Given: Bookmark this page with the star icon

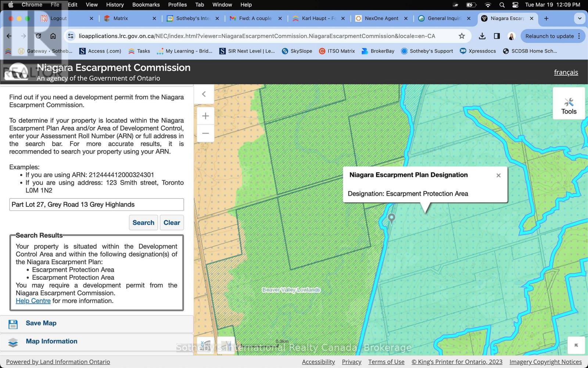Looking at the screenshot, I should 462,36.
